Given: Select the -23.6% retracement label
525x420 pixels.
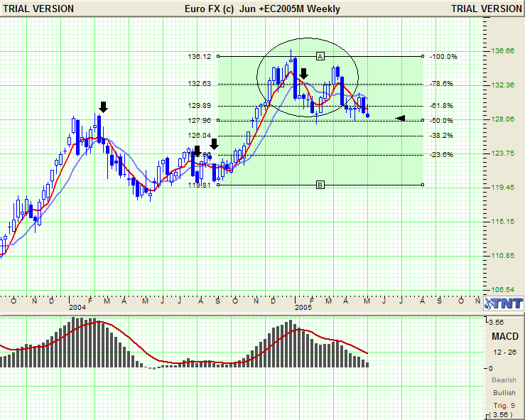Looking at the screenshot, I should [x=441, y=155].
